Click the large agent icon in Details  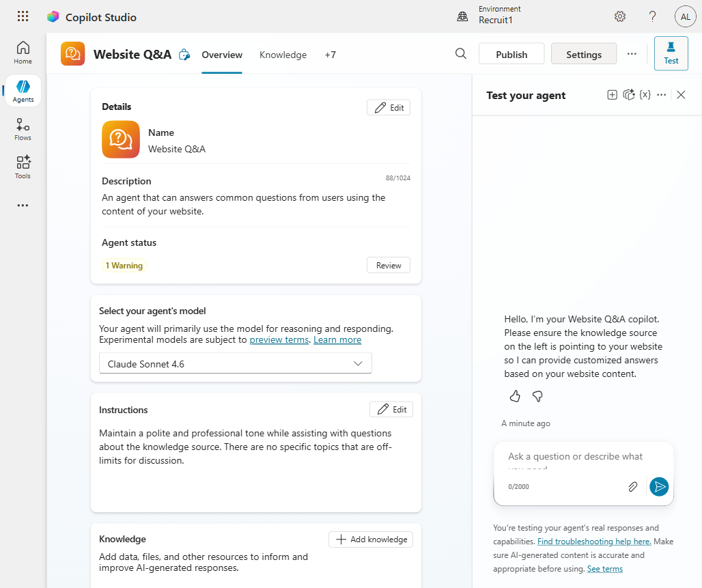click(121, 139)
